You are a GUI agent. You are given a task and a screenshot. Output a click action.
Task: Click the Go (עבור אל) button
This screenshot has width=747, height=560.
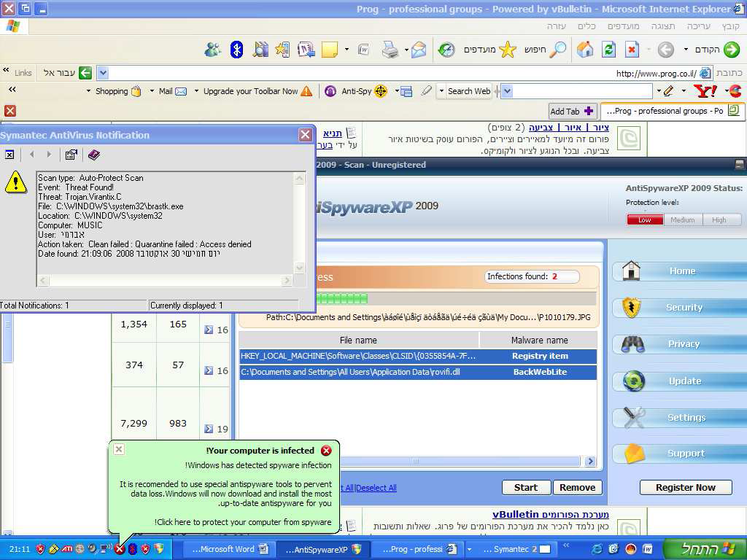67,73
